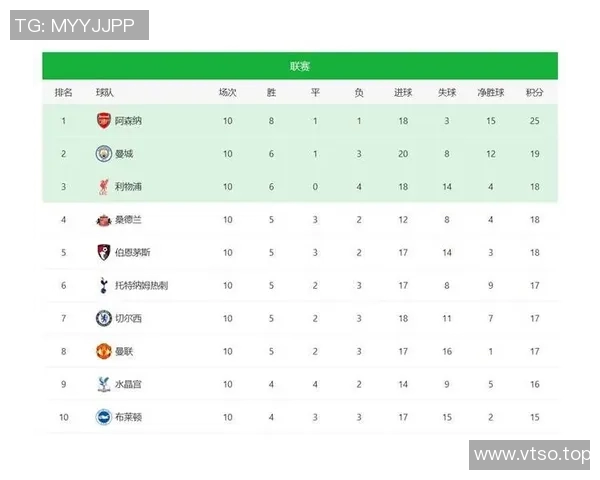Select the 联赛 green header tab
The width and height of the screenshot is (600, 480).
300,66
